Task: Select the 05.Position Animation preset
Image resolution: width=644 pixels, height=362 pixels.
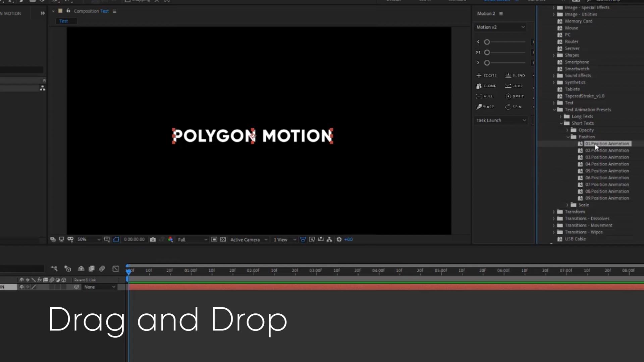Action: (607, 171)
